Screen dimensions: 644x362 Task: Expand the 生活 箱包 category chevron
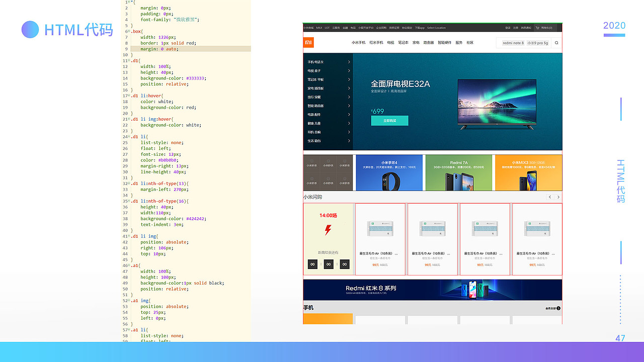[x=349, y=141]
